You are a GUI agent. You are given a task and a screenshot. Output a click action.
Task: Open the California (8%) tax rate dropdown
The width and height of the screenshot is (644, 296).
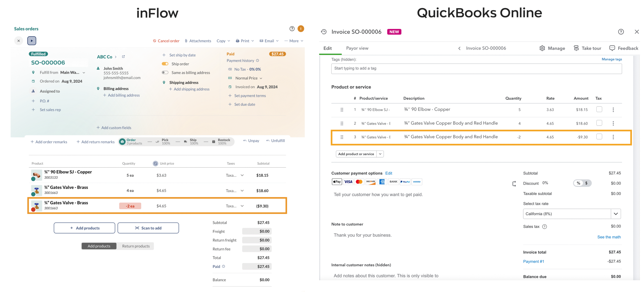[x=616, y=214]
